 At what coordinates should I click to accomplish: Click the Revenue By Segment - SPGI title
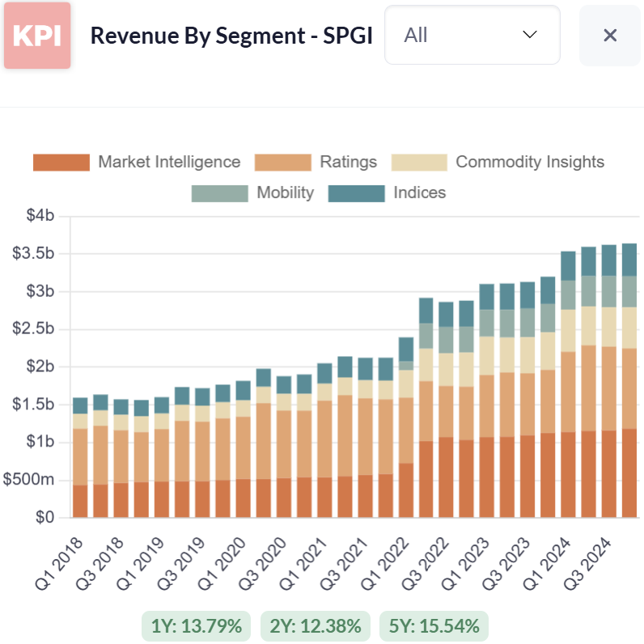(x=231, y=36)
